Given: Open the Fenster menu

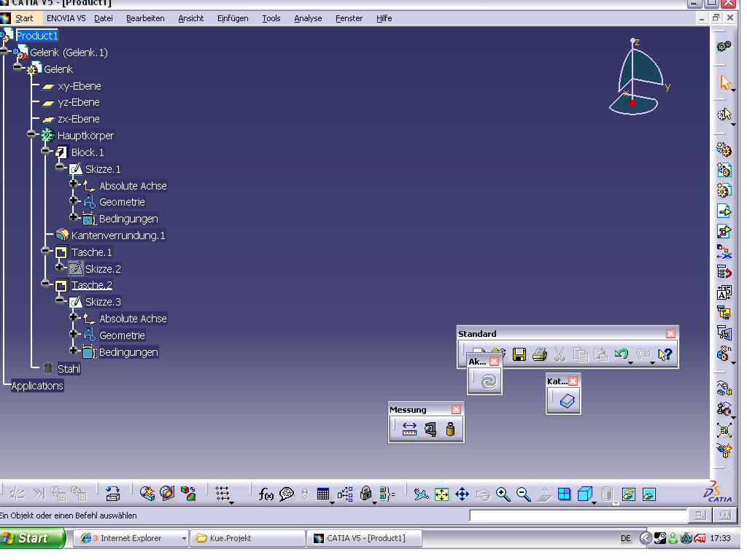Looking at the screenshot, I should pos(349,18).
